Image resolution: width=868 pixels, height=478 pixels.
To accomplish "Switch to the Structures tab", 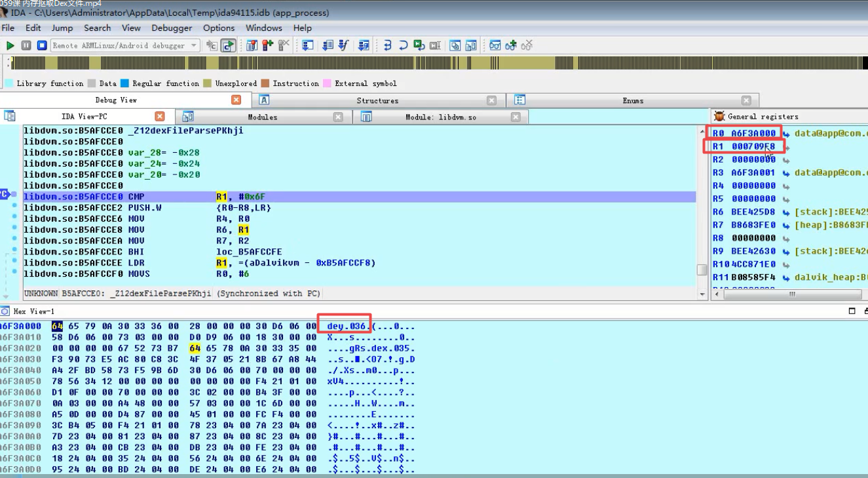I will [x=377, y=100].
